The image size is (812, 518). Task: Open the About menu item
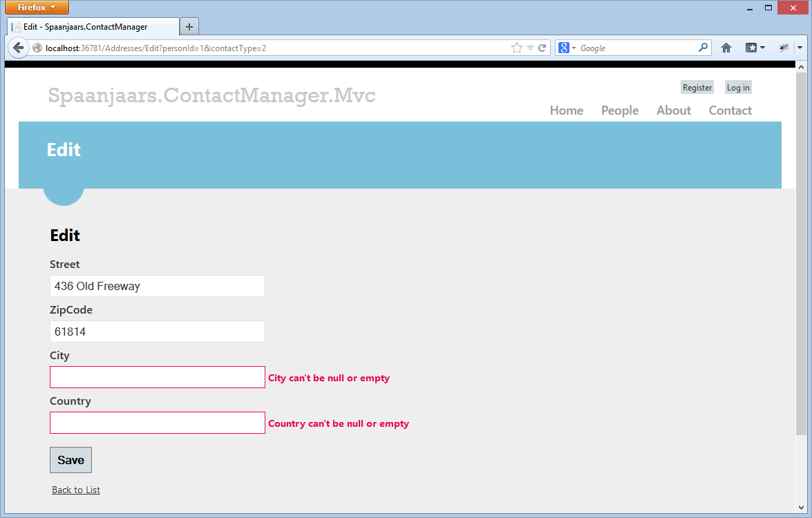pyautogui.click(x=673, y=111)
